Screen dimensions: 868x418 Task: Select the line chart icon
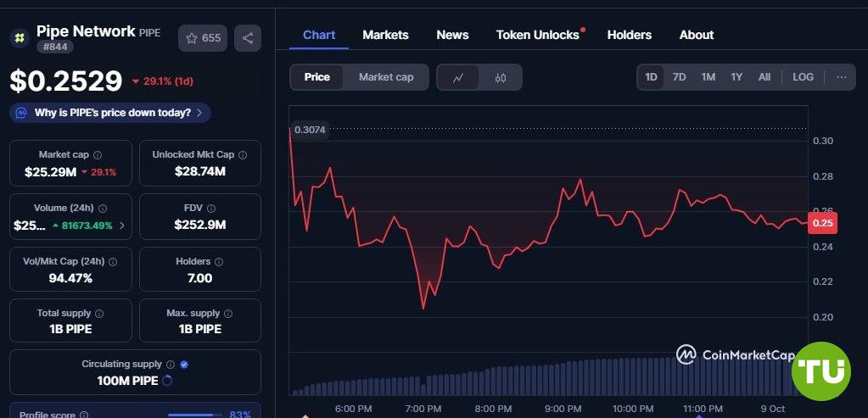[x=458, y=77]
